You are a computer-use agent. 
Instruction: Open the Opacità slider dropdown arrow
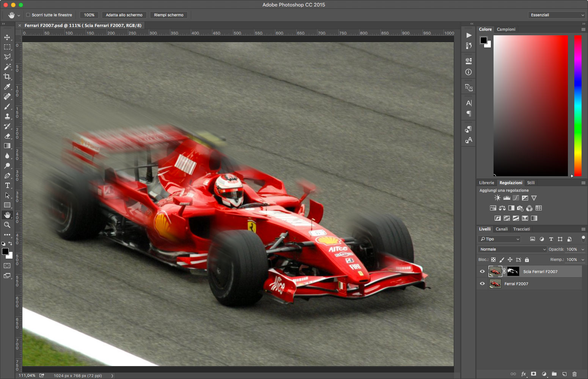[x=583, y=250]
